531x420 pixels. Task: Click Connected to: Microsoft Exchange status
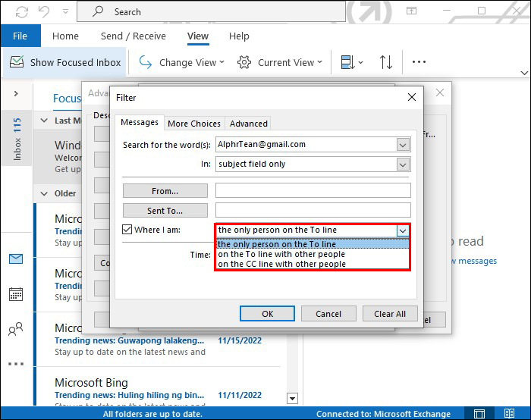[x=383, y=414]
